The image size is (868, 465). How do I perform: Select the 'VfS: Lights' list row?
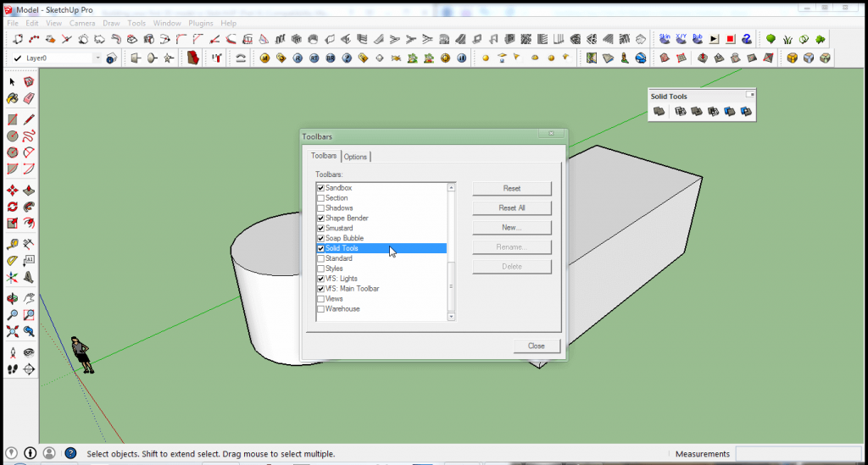381,279
